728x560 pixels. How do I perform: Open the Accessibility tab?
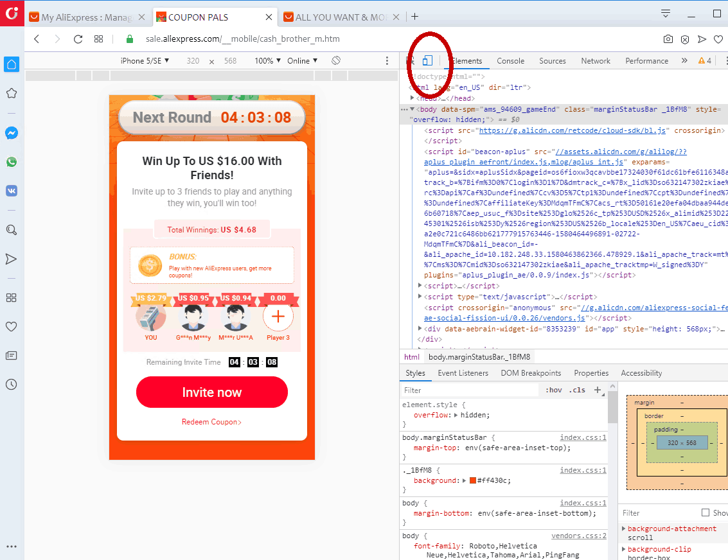tap(641, 373)
